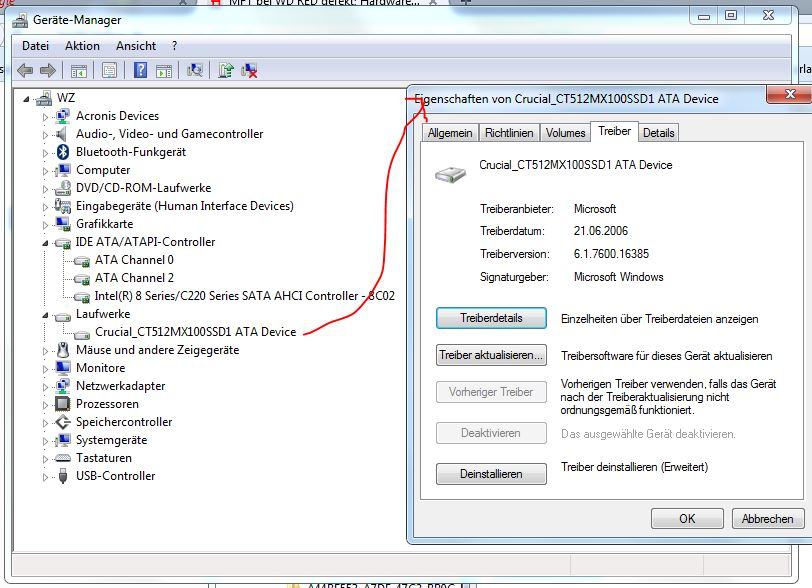Expand the Prozessoren node

coord(45,405)
